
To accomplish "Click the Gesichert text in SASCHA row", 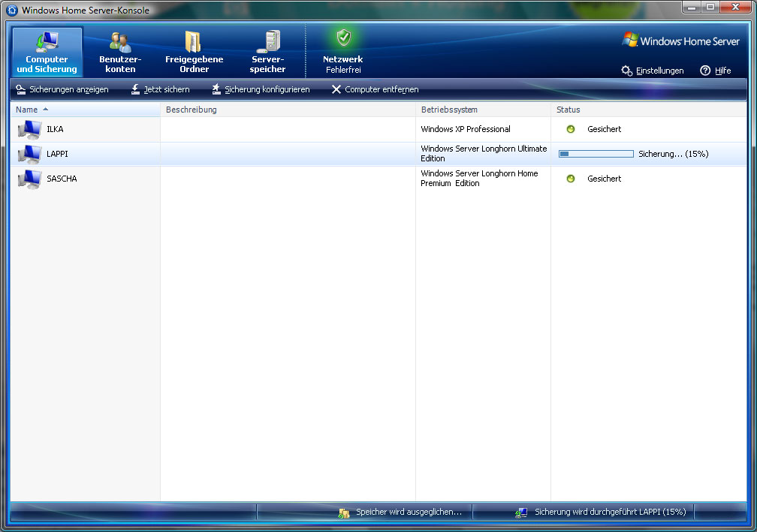I will (604, 179).
